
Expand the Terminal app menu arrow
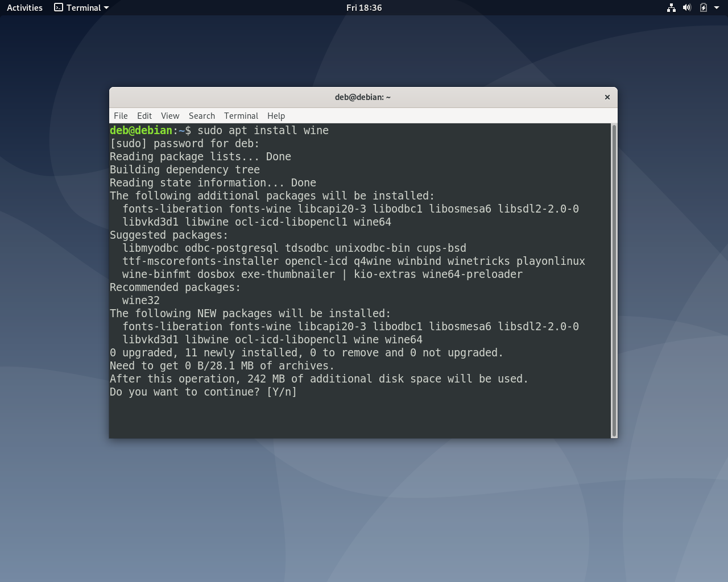pos(106,8)
